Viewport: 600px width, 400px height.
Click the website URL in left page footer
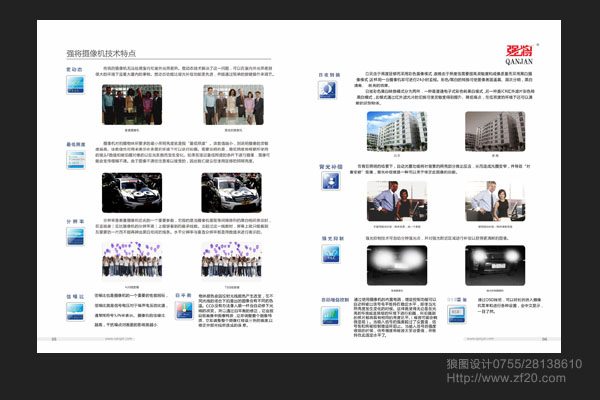coord(119,339)
